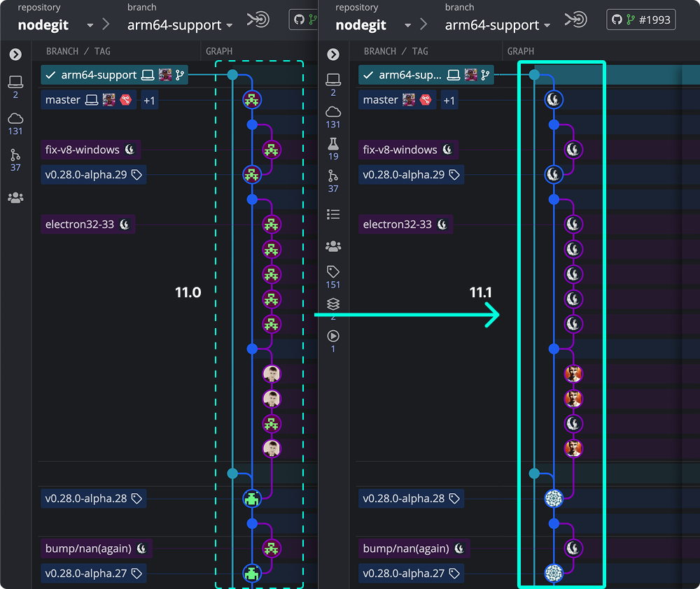This screenshot has width=700, height=589.
Task: Click tag icon on left v0.28.0-alpha.29 label
Action: [x=136, y=174]
